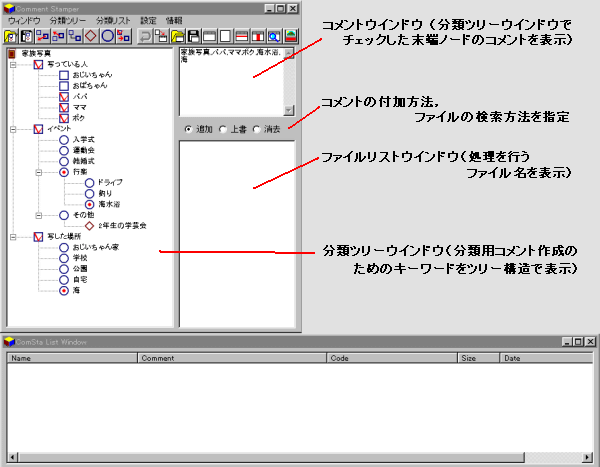Check the おじいちゃん checkbox
The image size is (600, 467).
(64, 76)
